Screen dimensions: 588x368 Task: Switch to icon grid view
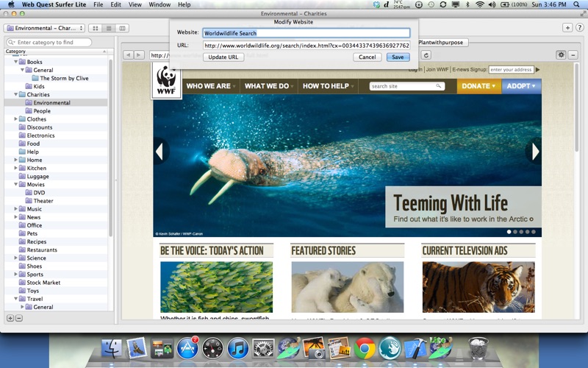[x=96, y=28]
